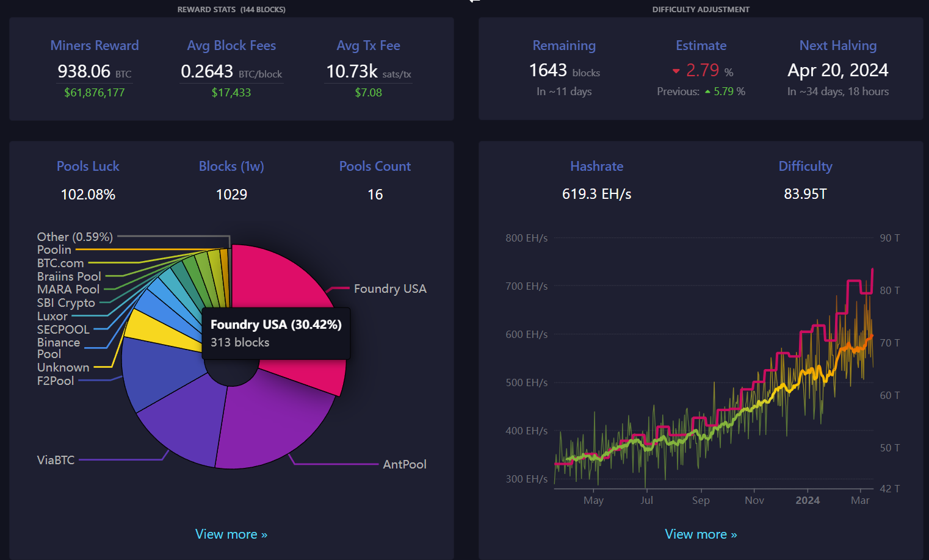The width and height of the screenshot is (929, 560).
Task: Select the SBI Crypto label
Action: (x=66, y=303)
